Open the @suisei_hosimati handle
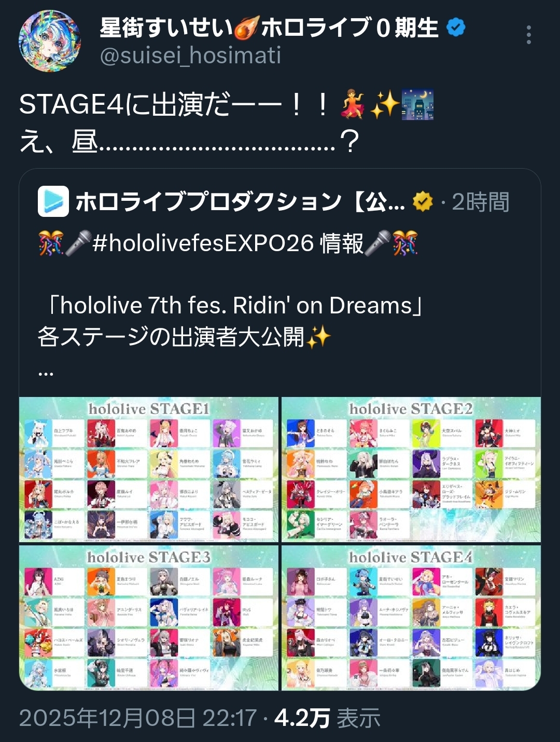This screenshot has height=742, width=560. [x=190, y=56]
